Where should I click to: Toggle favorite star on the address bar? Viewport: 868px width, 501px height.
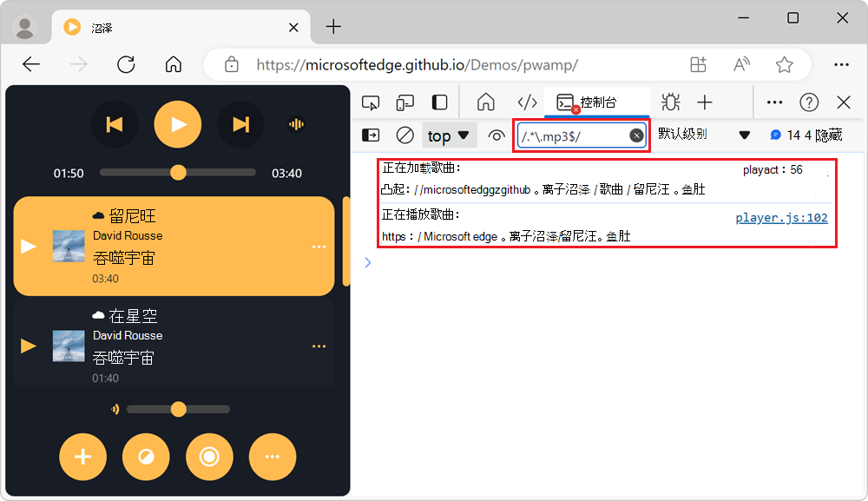[784, 64]
